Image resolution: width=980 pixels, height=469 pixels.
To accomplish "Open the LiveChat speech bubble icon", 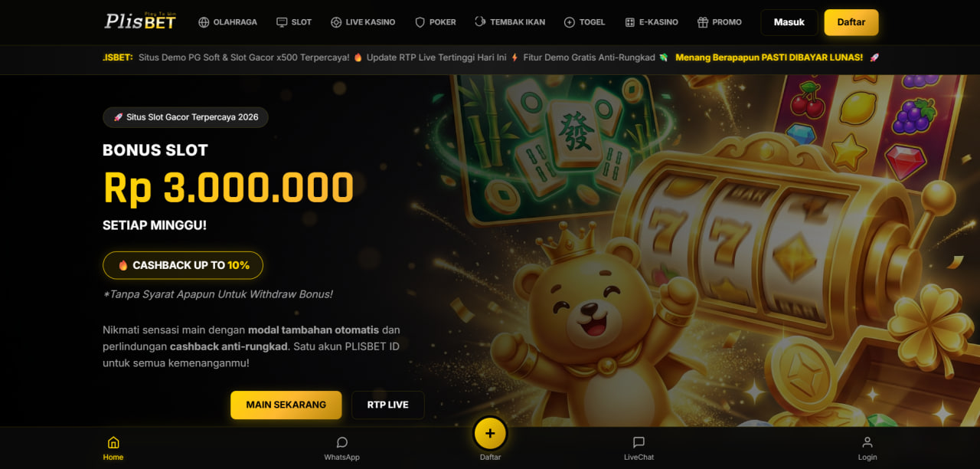I will (639, 442).
